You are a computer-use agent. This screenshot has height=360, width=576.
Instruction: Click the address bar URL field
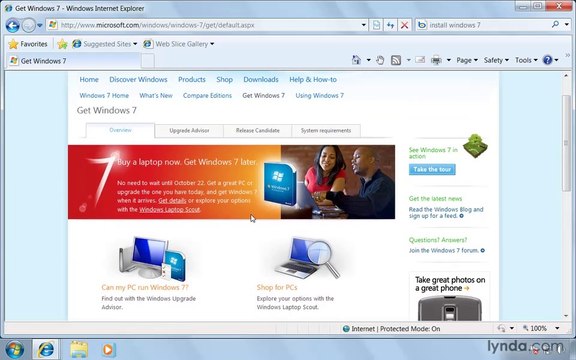click(208, 25)
